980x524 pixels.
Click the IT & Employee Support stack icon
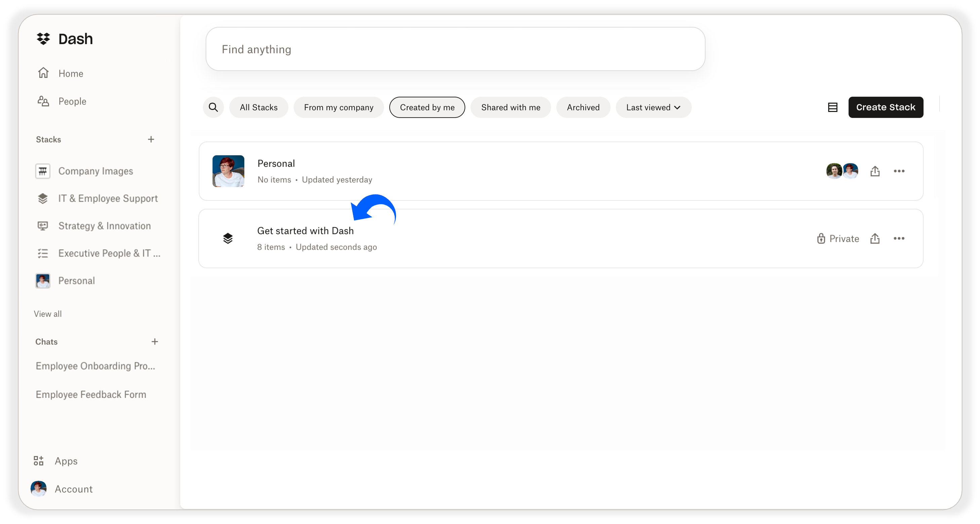(x=43, y=198)
